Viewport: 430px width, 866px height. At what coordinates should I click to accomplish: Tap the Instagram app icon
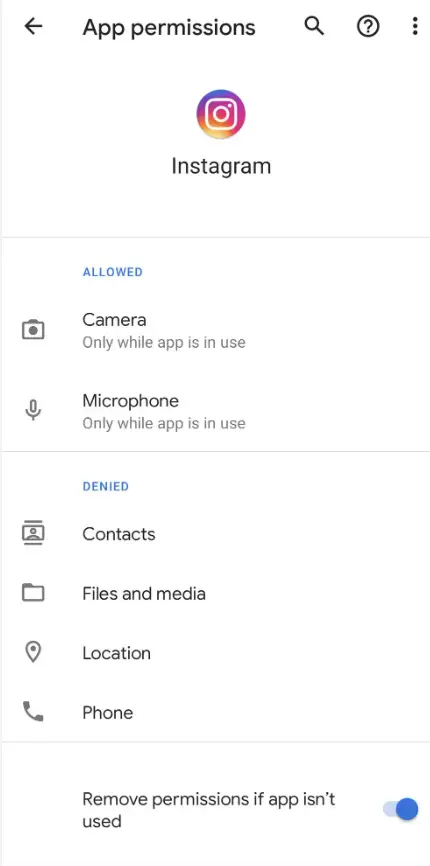[x=221, y=114]
